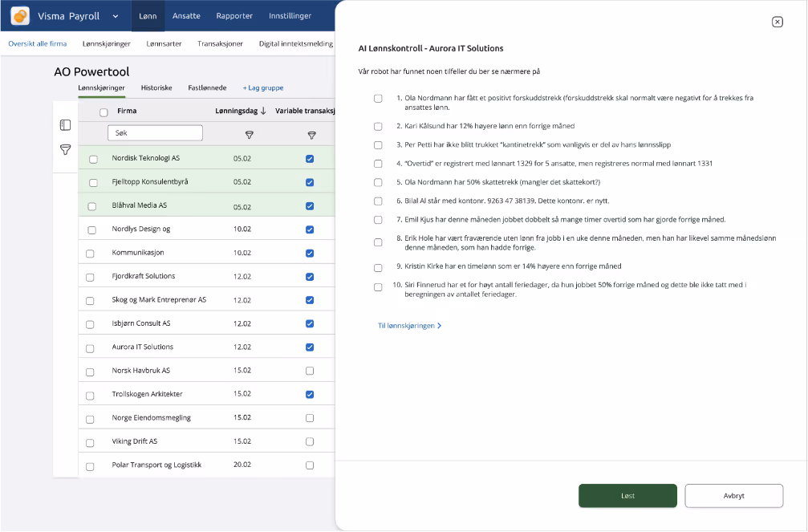Check issue 8 about Erik Hole fravær
The width and height of the screenshot is (808, 532).
click(x=378, y=242)
